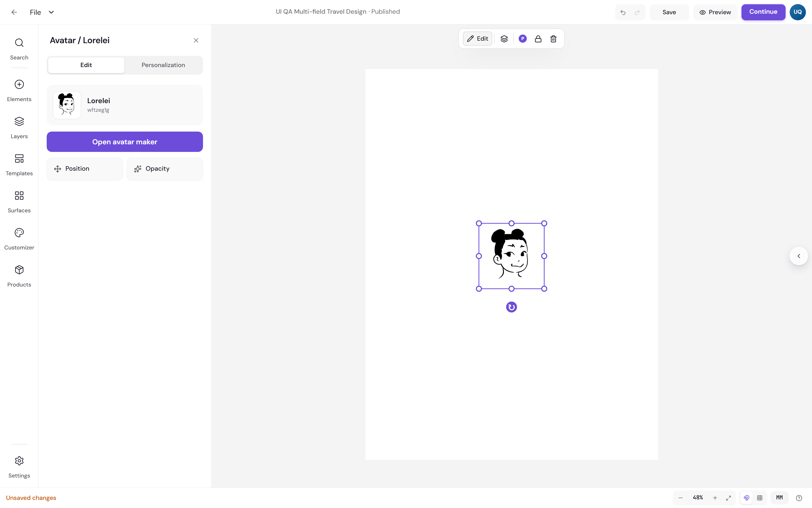Select the Edit tab in panel
This screenshot has height=508, width=812.
(x=86, y=65)
